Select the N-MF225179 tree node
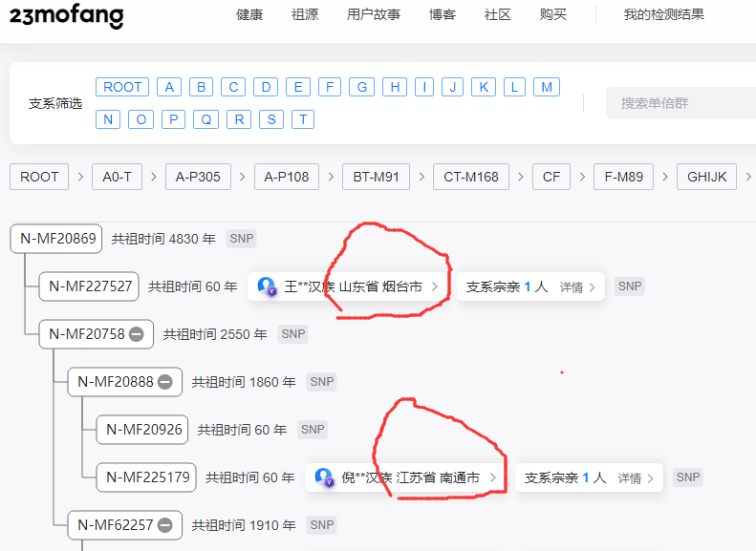This screenshot has height=551, width=756. point(146,477)
